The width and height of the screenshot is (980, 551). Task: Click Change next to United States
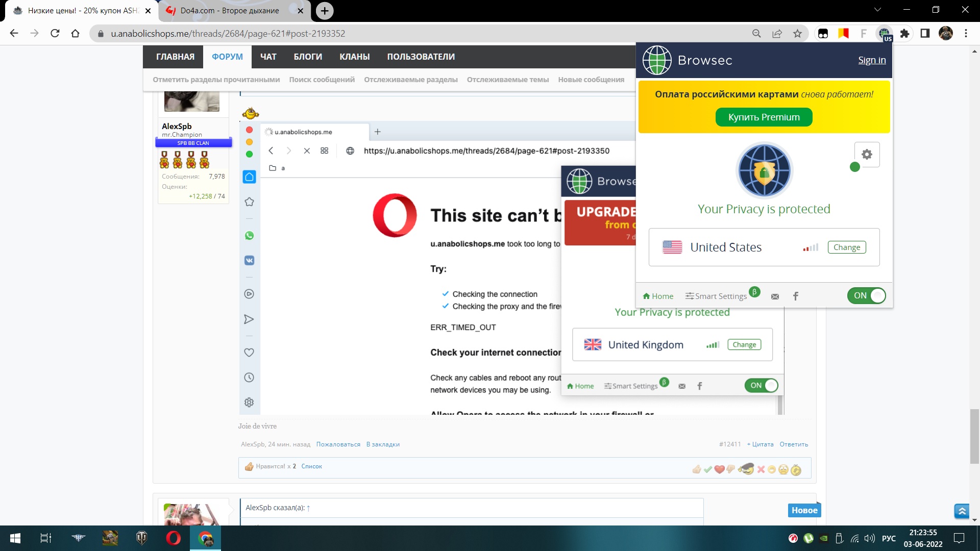pyautogui.click(x=846, y=247)
